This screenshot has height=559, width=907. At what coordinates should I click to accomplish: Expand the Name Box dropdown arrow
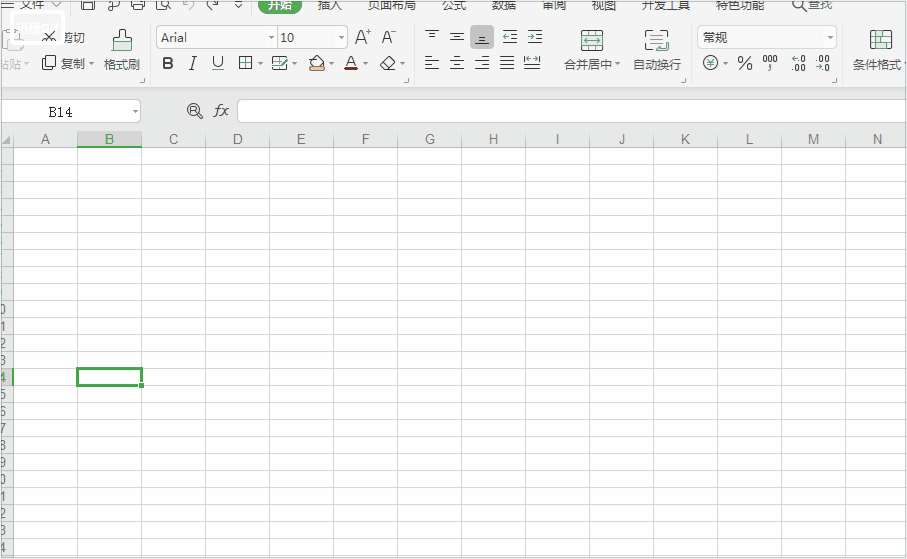point(135,111)
